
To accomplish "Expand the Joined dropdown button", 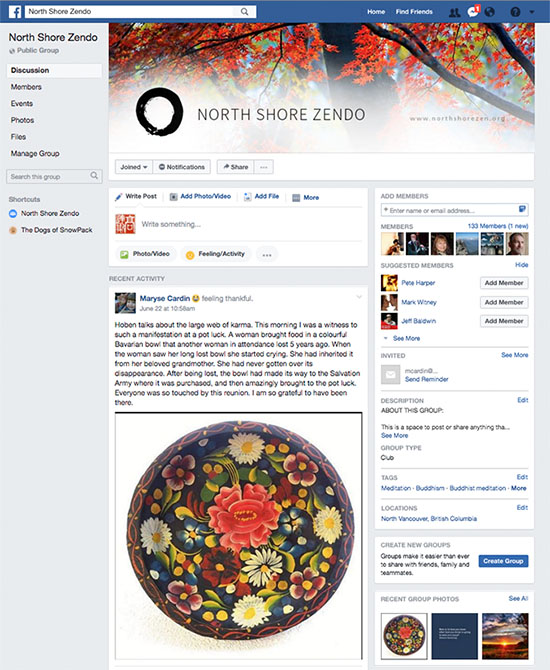I will pos(134,167).
